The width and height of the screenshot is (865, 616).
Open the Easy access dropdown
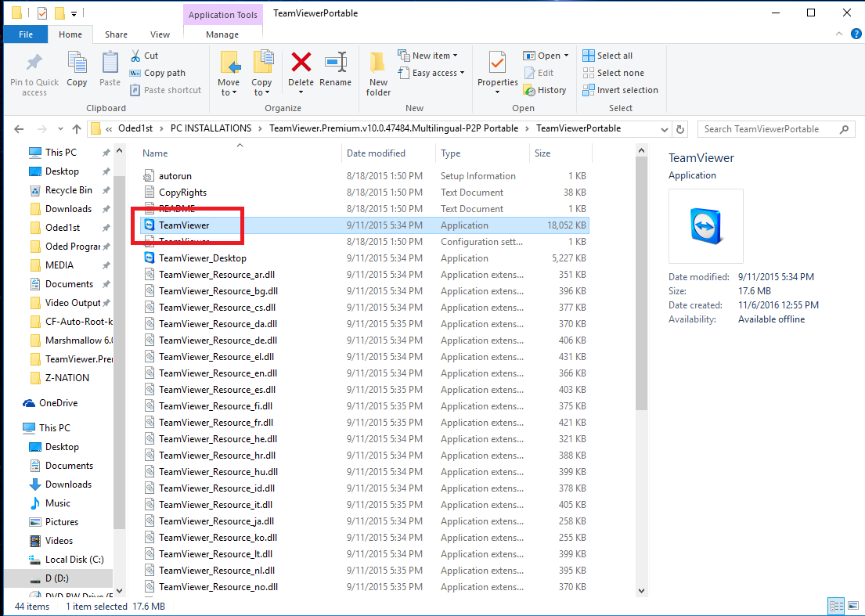[x=431, y=72]
